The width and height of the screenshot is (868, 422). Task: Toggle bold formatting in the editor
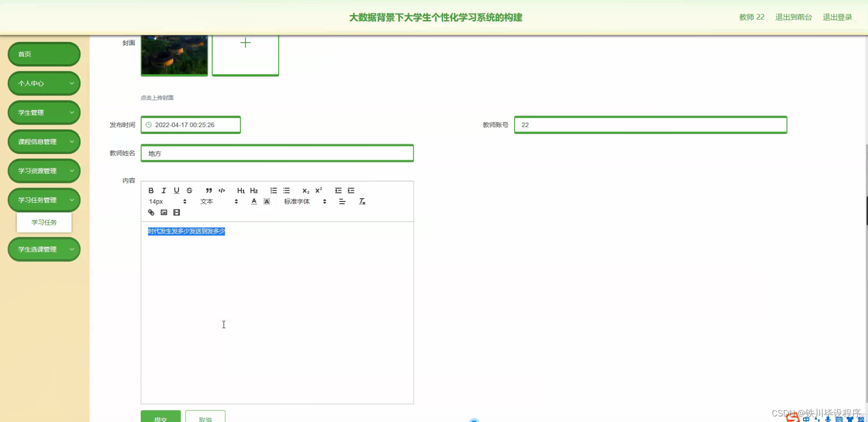[x=151, y=190]
